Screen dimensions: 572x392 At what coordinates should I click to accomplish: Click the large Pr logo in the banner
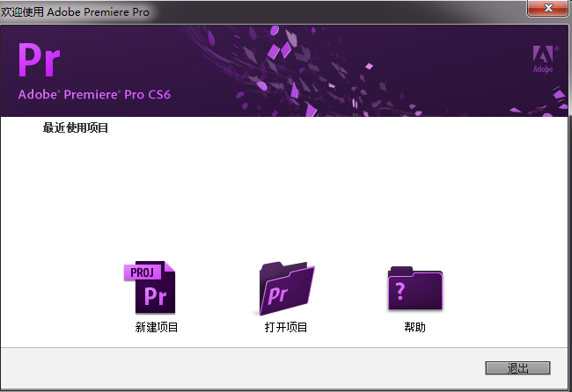click(40, 60)
